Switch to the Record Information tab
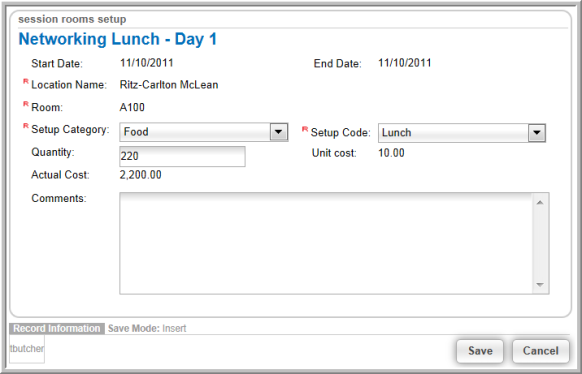Viewport: 582px width, 374px height. coord(57,329)
